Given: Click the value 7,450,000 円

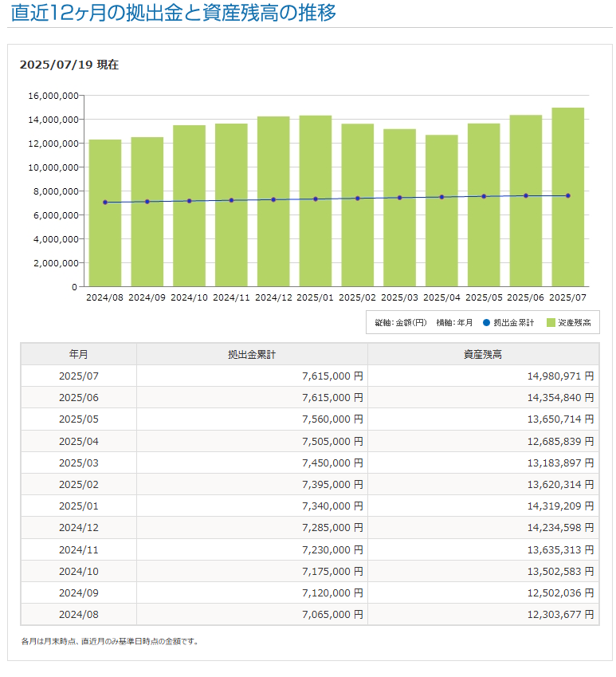Looking at the screenshot, I should 332,462.
